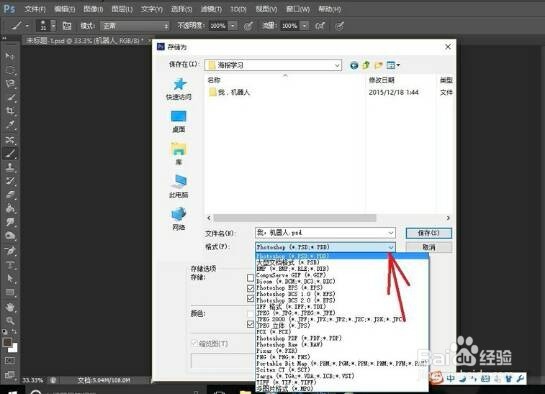The image size is (545, 394).
Task: Enable airbrush mode in options bar
Action: click(x=320, y=26)
